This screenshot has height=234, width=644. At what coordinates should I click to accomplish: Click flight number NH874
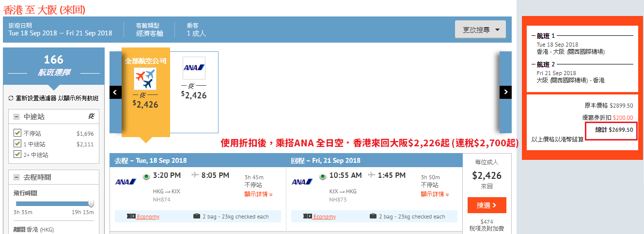[161, 199]
